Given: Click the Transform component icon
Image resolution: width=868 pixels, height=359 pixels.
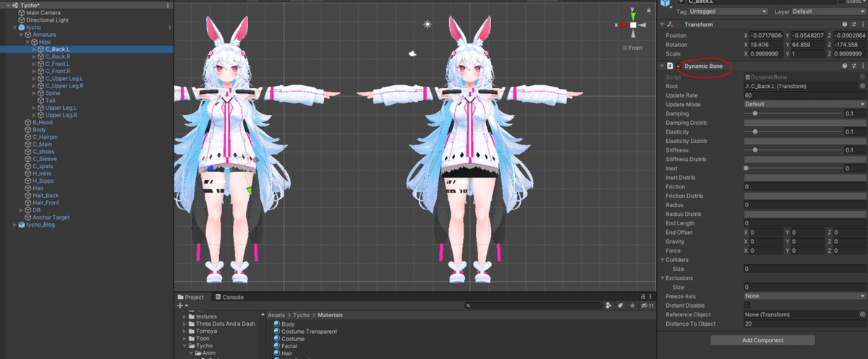Looking at the screenshot, I should (669, 25).
